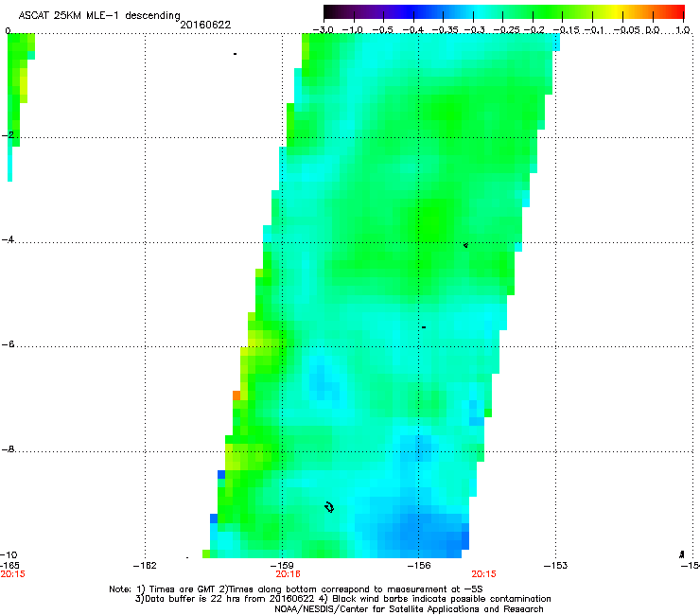Click the -0.4 color scale label
Image resolution: width=700 pixels, height=615 pixels.
tap(412, 30)
